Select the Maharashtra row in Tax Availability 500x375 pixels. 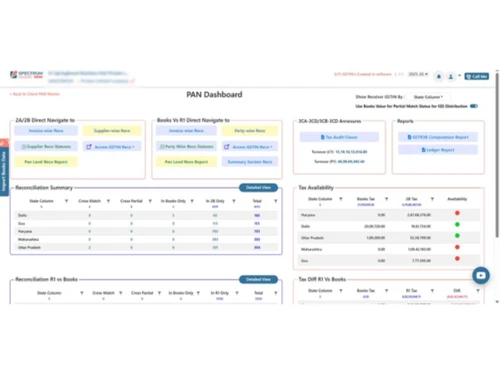[x=388, y=249]
